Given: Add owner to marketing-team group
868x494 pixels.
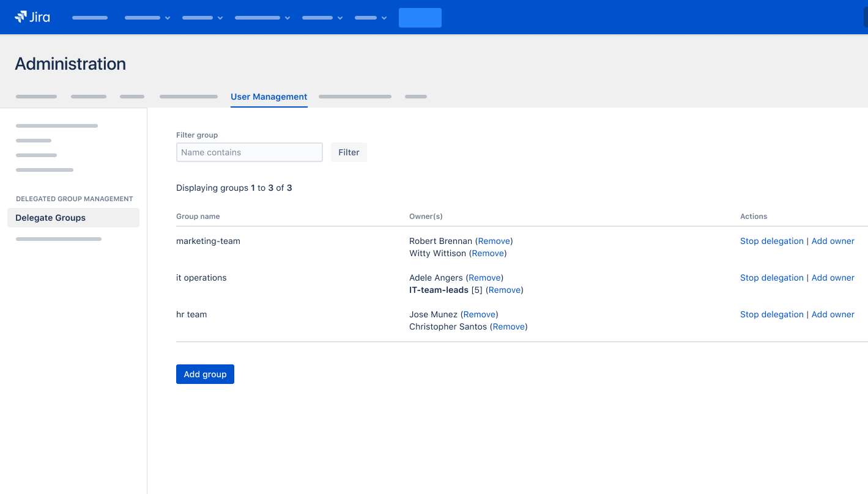Looking at the screenshot, I should point(833,241).
